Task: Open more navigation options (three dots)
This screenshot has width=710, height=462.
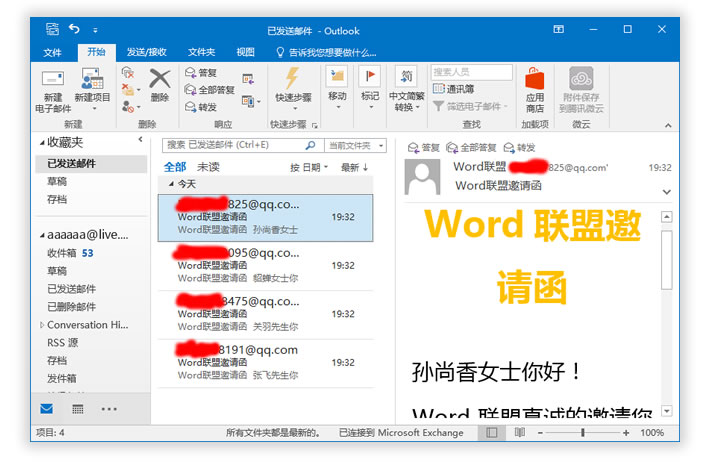Action: point(109,409)
